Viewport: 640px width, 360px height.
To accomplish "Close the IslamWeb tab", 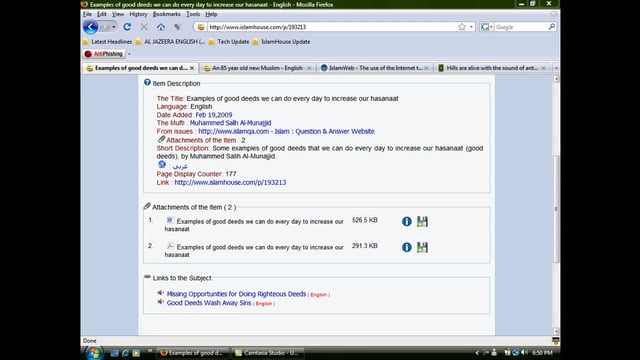I will (x=426, y=68).
